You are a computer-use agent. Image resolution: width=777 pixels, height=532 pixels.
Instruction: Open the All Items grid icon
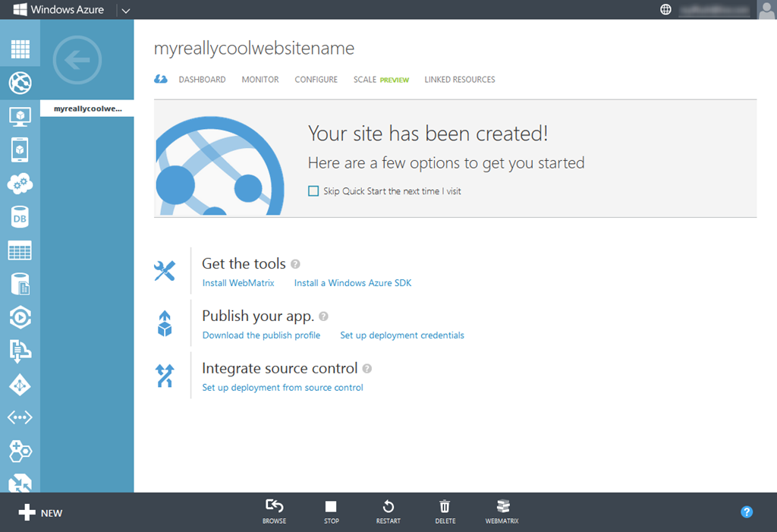(x=20, y=49)
